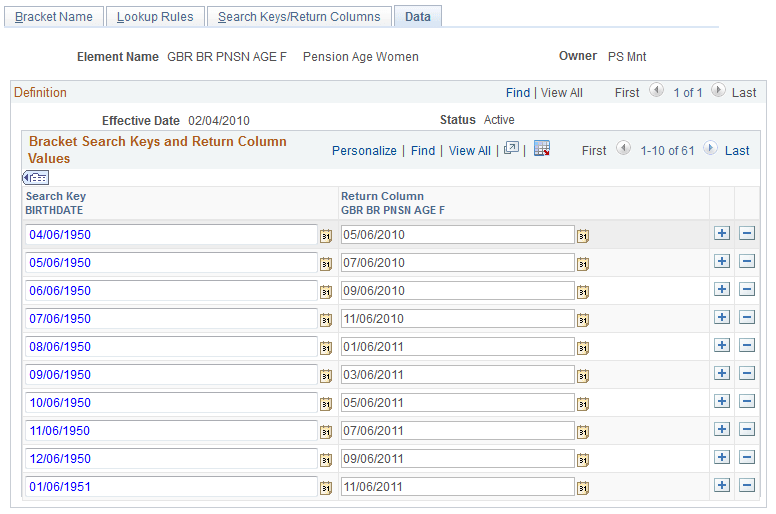Open calendar for birthdate 11/06/1950

pyautogui.click(x=325, y=432)
